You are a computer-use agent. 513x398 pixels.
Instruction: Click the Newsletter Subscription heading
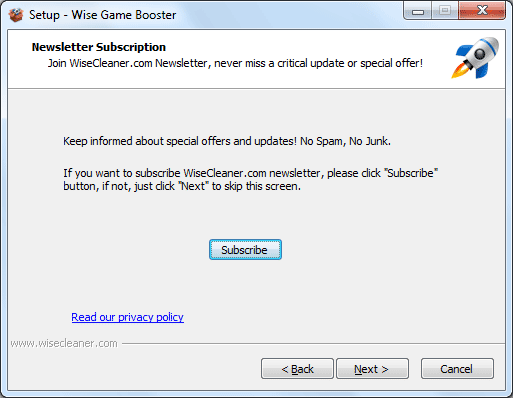[x=99, y=47]
